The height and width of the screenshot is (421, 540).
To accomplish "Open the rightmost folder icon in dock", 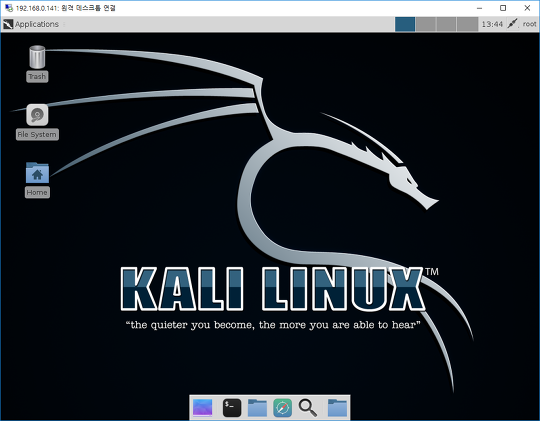I will [337, 408].
